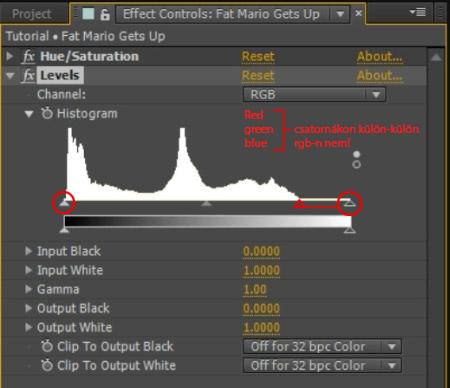Click the Channel: label
Image resolution: width=450 pixels, height=388 pixels.
[61, 95]
